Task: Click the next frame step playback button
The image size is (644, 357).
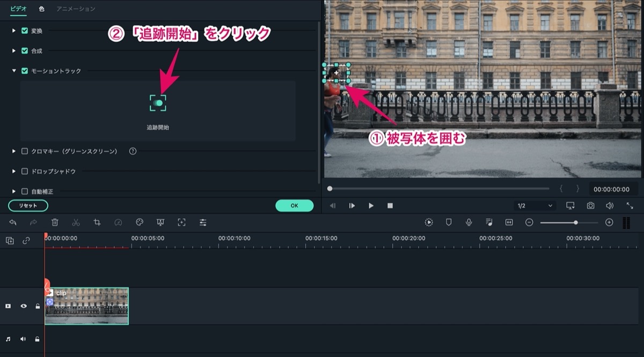Action: pyautogui.click(x=352, y=206)
